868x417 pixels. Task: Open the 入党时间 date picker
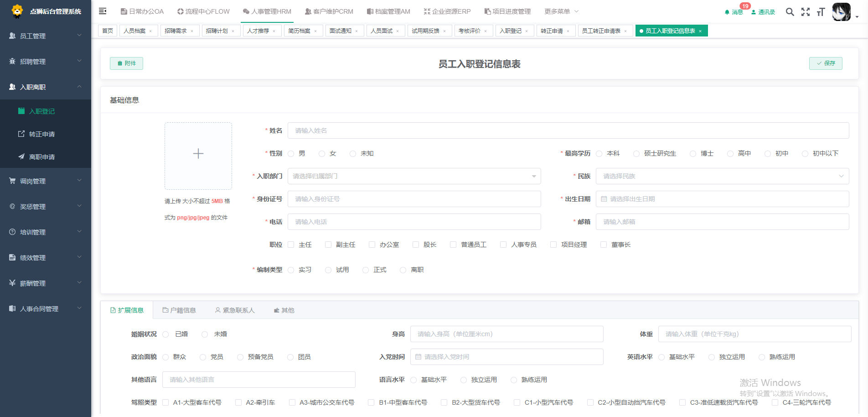click(x=506, y=357)
